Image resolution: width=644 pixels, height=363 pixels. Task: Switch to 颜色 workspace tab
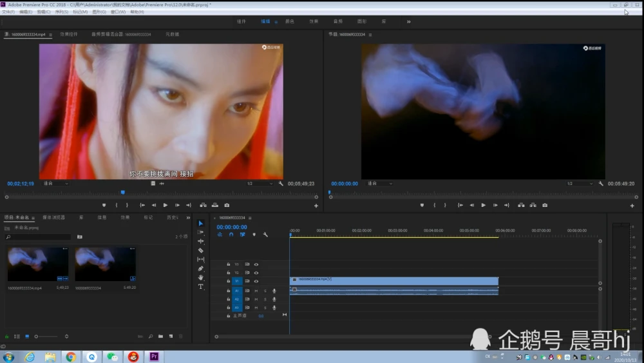point(290,21)
